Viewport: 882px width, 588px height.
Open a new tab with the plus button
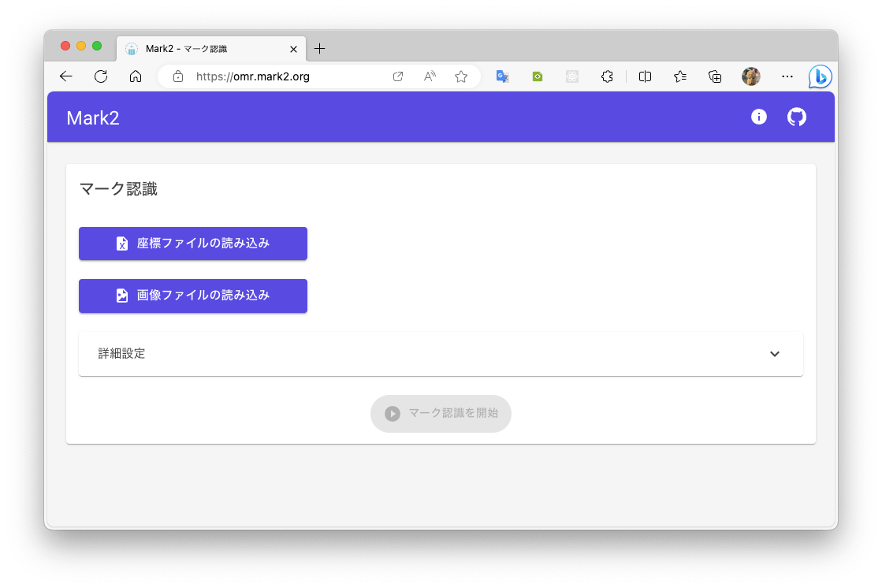pos(319,49)
